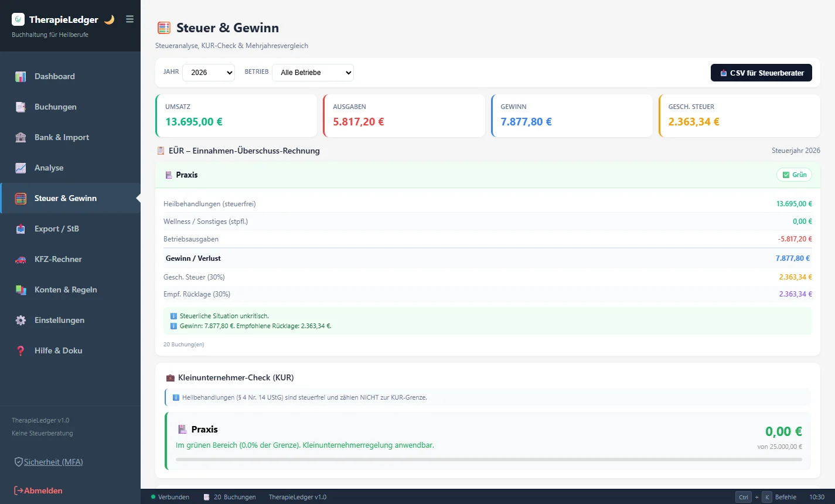Click Abmelden to log out
The height and width of the screenshot is (504, 835).
click(x=38, y=491)
